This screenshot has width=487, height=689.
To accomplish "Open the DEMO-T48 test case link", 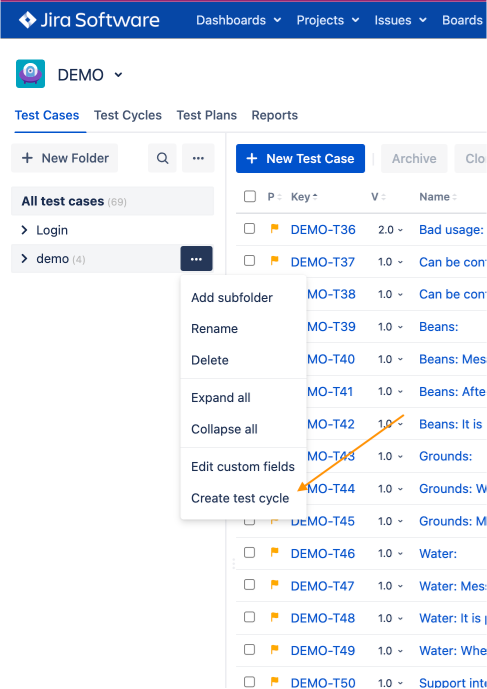I will (x=323, y=618).
